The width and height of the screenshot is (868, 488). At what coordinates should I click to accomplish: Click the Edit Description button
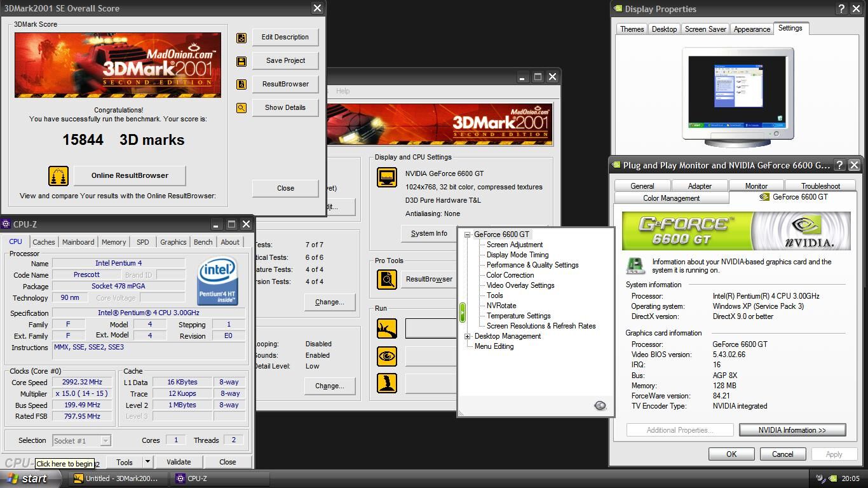click(x=285, y=37)
